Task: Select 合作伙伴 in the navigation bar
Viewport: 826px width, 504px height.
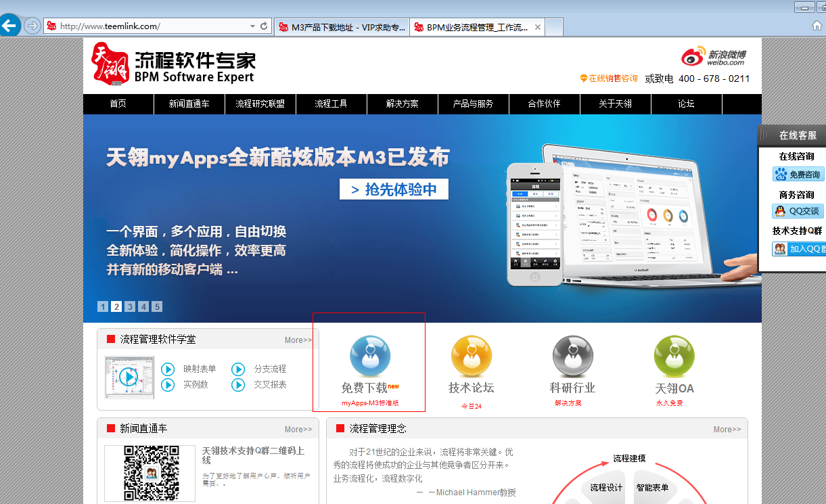Action: coord(545,104)
